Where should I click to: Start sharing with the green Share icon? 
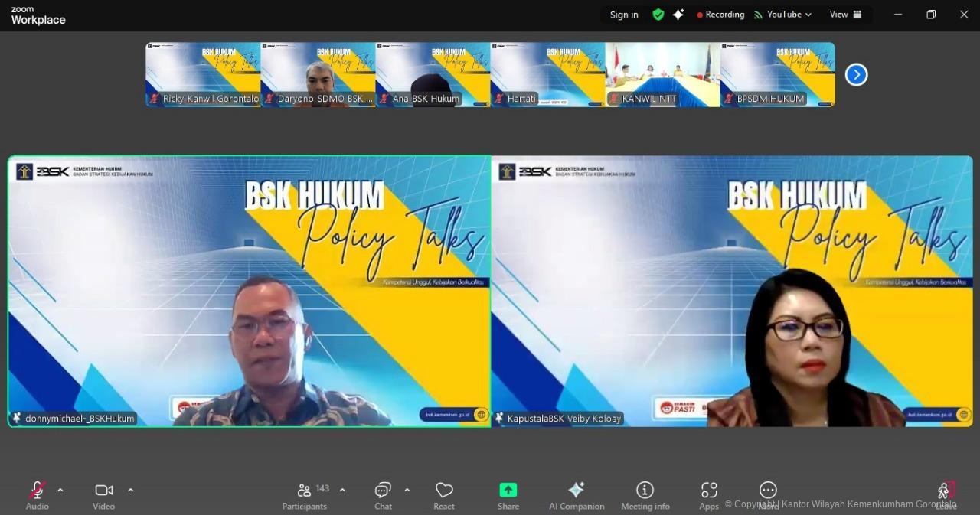tap(508, 490)
